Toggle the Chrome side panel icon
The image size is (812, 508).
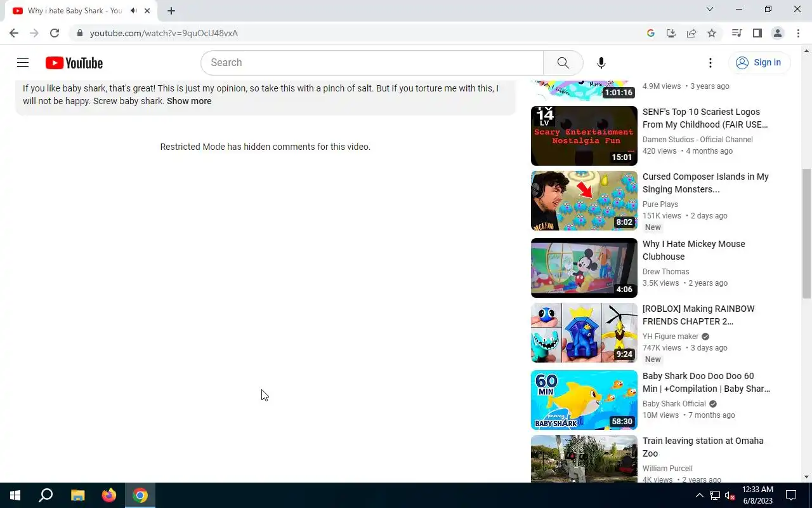[x=757, y=33]
